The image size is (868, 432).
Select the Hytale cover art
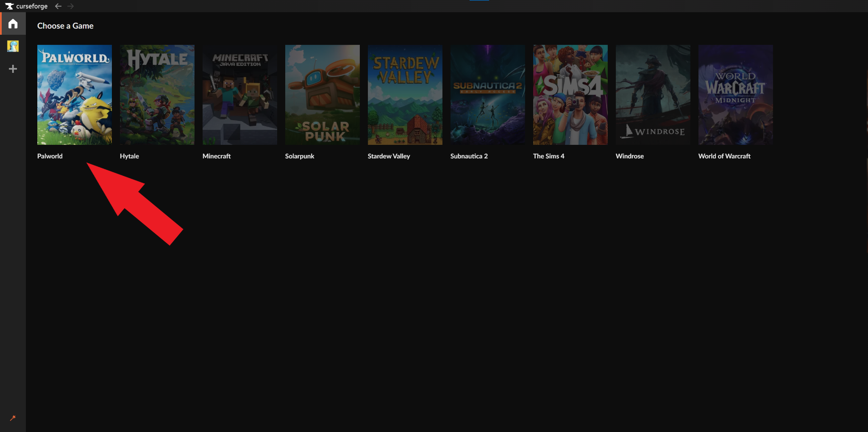157,95
